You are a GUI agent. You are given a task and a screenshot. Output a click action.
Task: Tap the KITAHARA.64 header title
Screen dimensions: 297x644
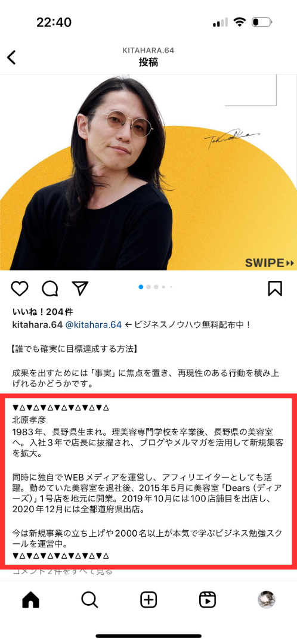point(148,51)
